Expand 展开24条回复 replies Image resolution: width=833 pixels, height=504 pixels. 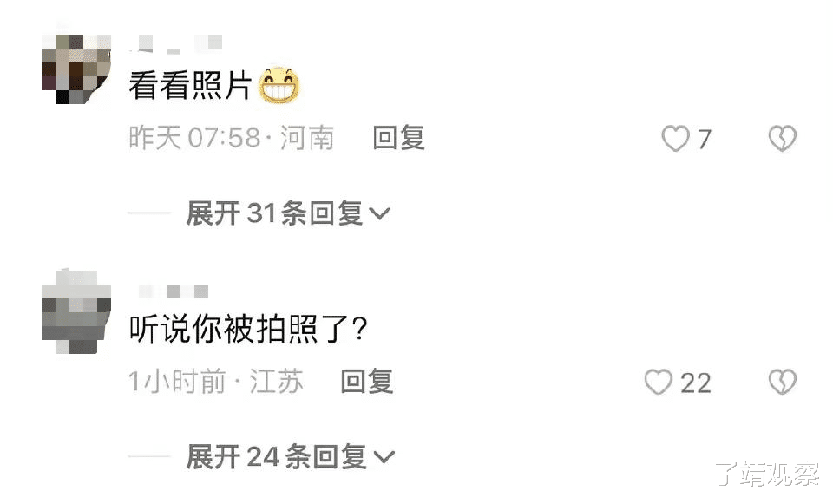tap(291, 457)
